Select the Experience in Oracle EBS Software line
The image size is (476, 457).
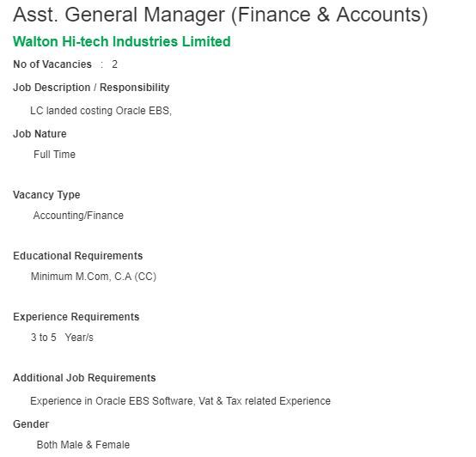pyautogui.click(x=180, y=401)
